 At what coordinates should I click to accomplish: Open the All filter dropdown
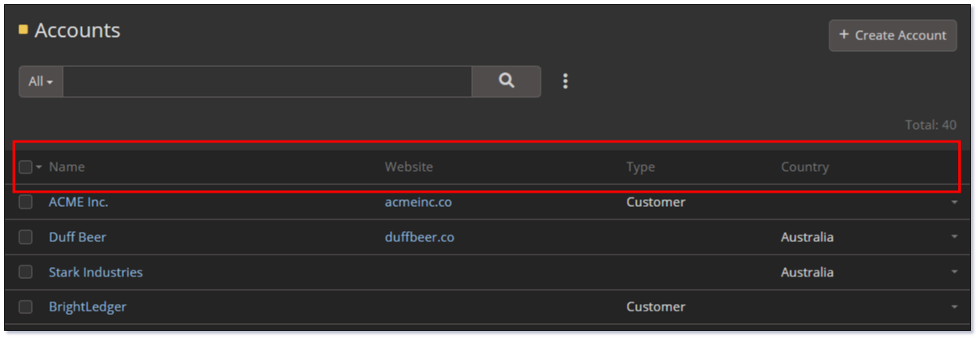pyautogui.click(x=41, y=81)
